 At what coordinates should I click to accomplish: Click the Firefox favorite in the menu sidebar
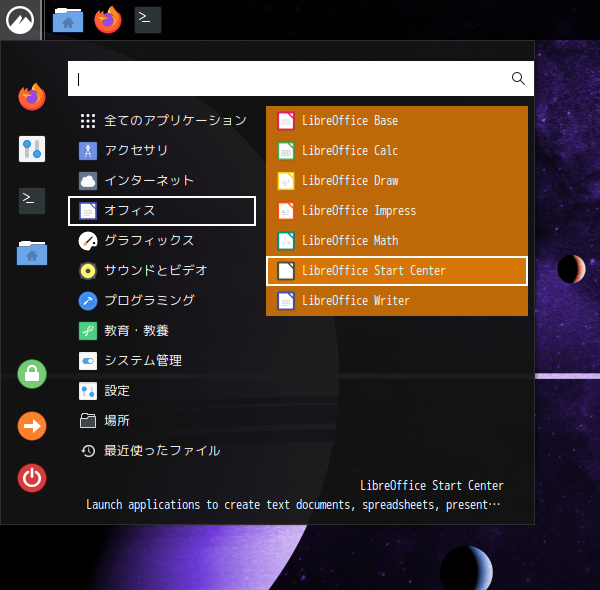click(x=32, y=97)
